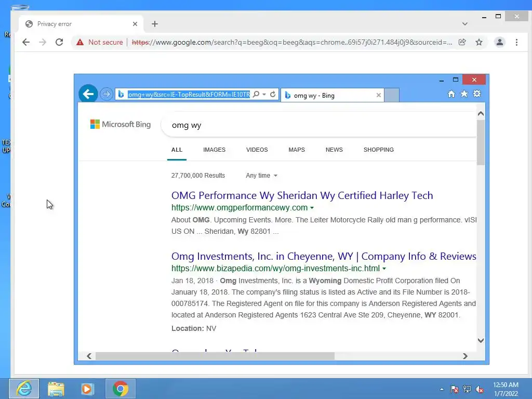Click the Action Center flag icon
Viewport: 532px width, 399px height.
454,389
